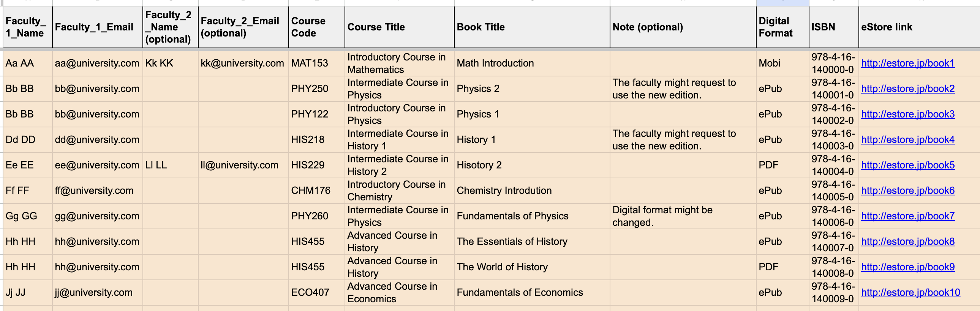
Task: Select the cell containing MAT153
Action: click(x=316, y=63)
